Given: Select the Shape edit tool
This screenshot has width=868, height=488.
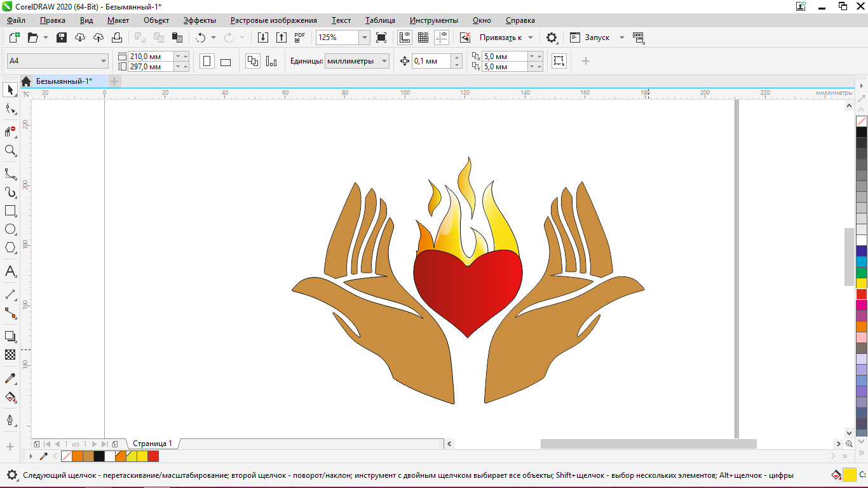Looking at the screenshot, I should [x=10, y=109].
